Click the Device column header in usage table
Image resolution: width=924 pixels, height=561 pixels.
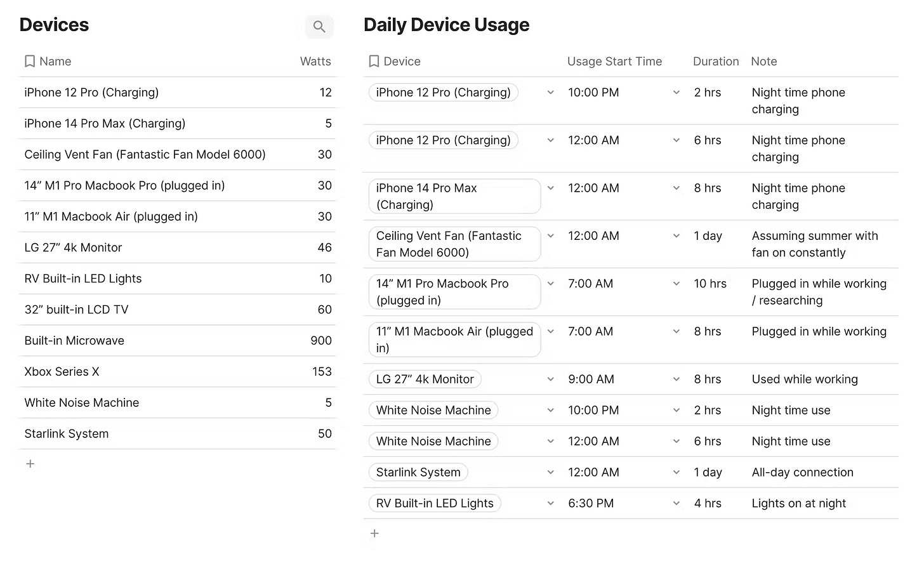coord(402,62)
